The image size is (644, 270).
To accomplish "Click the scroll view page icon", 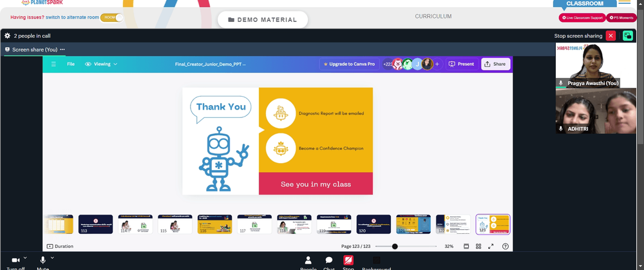I will click(x=466, y=246).
